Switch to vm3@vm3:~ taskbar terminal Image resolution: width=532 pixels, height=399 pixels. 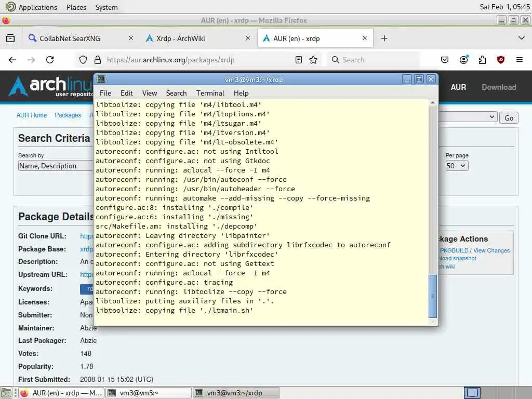[149, 393]
